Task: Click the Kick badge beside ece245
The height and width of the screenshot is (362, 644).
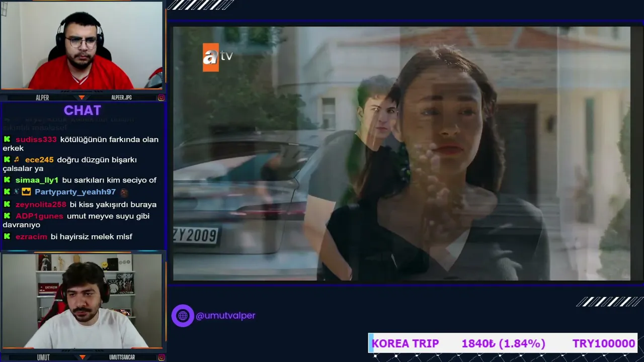Action: pyautogui.click(x=7, y=159)
